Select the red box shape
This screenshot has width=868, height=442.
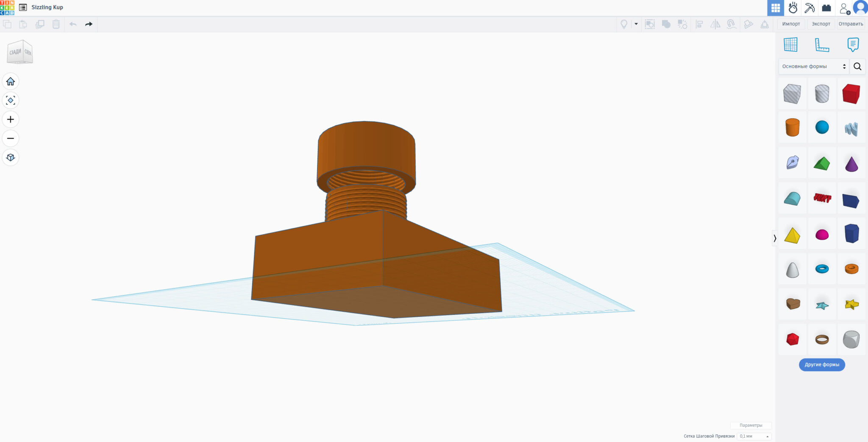click(851, 94)
